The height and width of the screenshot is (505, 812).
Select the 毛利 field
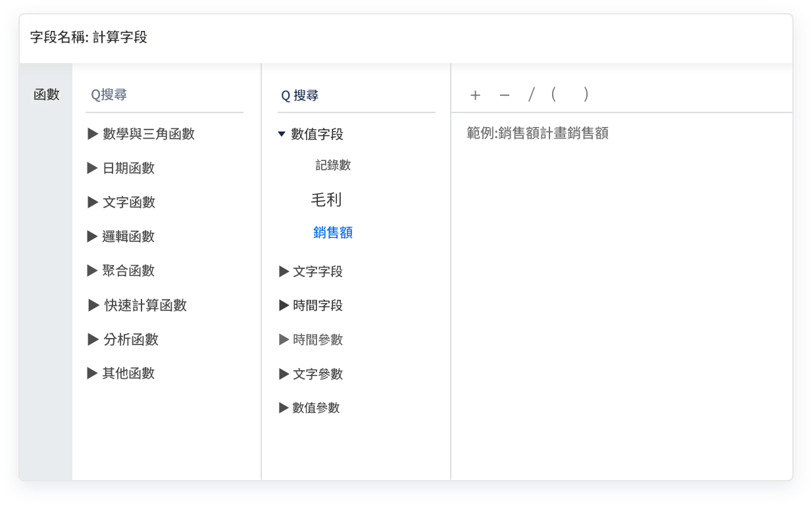pos(327,199)
